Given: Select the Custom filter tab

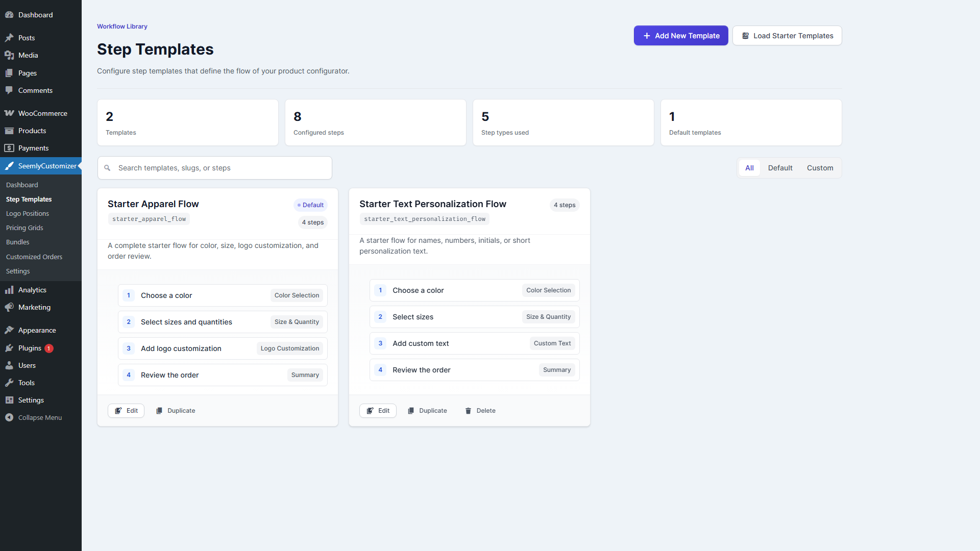Looking at the screenshot, I should pyautogui.click(x=820, y=168).
